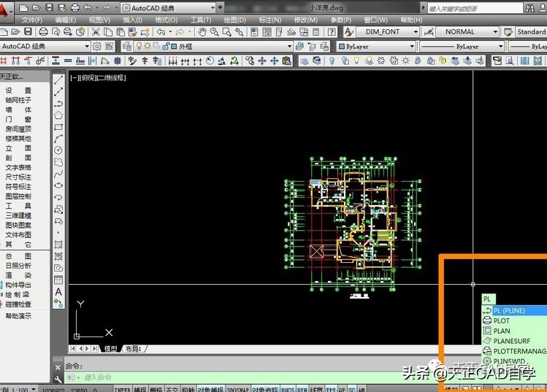
Task: Click the binoculars search icon in title bar
Action: [x=529, y=8]
